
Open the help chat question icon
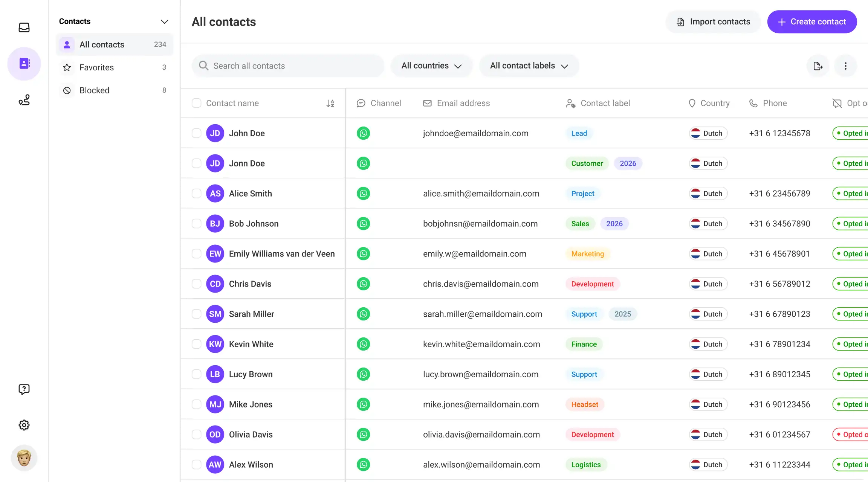(x=24, y=389)
